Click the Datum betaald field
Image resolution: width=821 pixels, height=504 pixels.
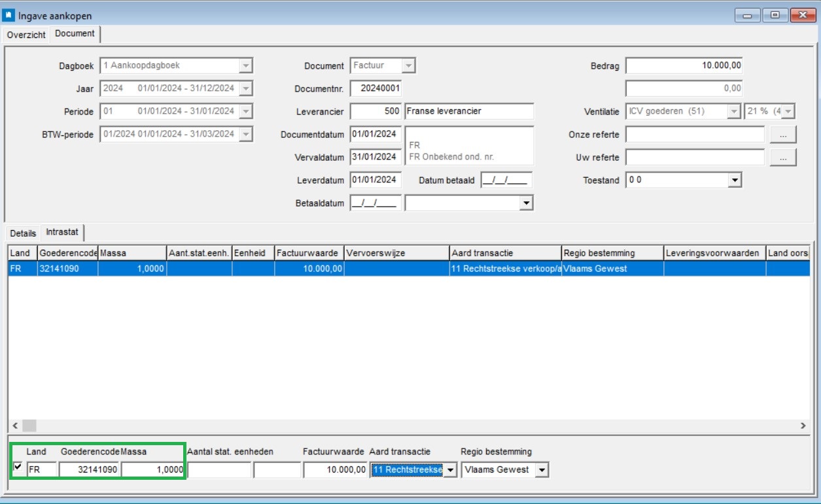pyautogui.click(x=506, y=180)
